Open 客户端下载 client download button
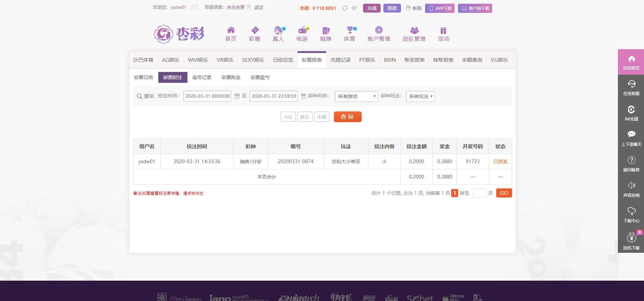The width and height of the screenshot is (644, 301). 475,8
